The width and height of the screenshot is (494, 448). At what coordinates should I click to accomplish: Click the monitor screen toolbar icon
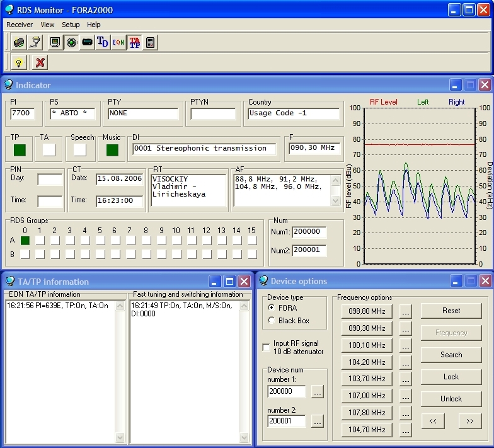(55, 42)
